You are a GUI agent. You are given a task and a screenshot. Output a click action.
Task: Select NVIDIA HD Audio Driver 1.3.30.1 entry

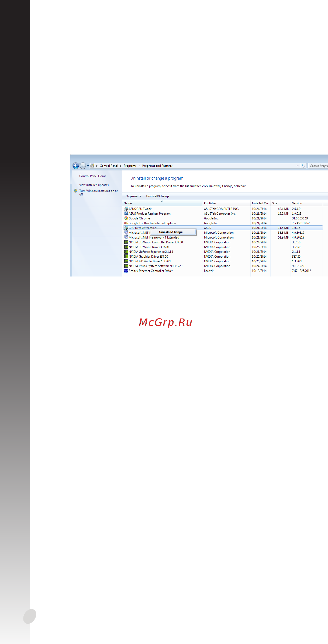[x=223, y=261]
